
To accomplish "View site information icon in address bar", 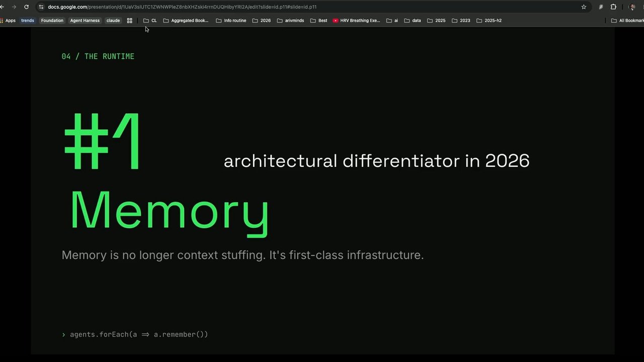I will [x=41, y=7].
